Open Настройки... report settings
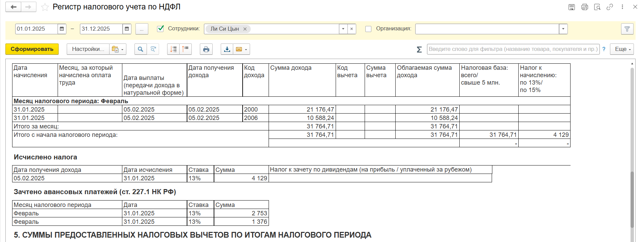The image size is (644, 242). (x=88, y=49)
